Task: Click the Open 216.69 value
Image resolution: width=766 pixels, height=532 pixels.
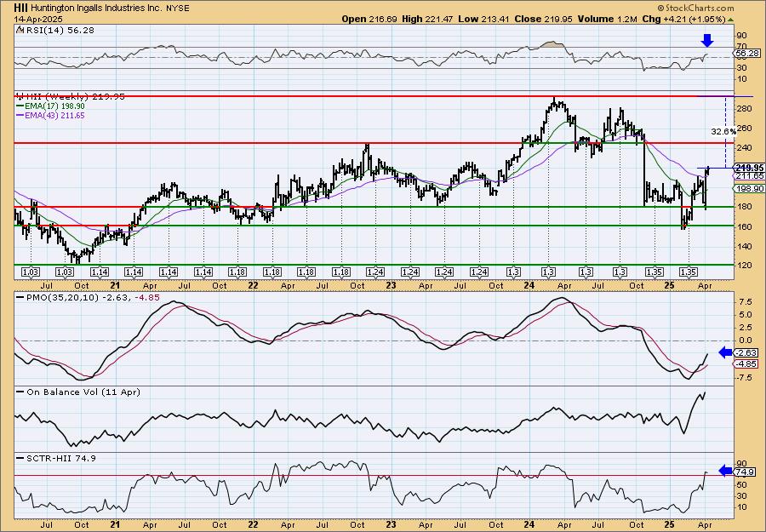Action: coord(369,19)
